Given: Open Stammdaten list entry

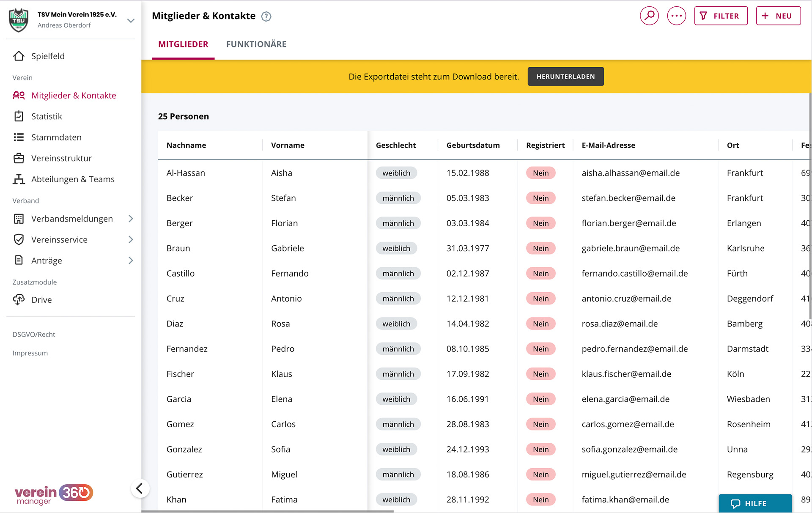Looking at the screenshot, I should (x=56, y=137).
